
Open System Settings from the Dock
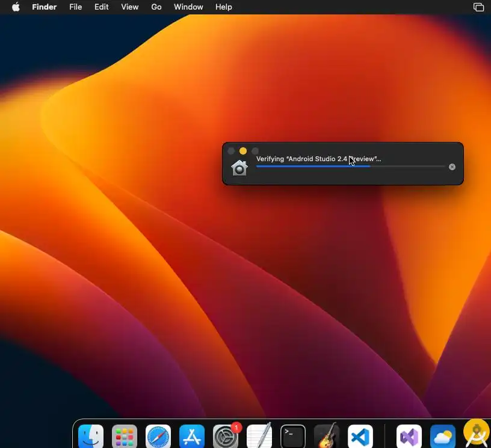226,437
